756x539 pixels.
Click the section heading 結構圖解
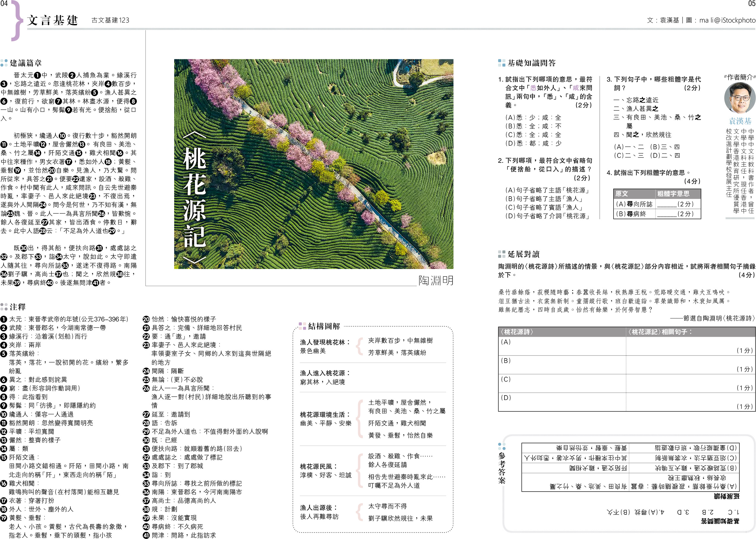pos(324,326)
